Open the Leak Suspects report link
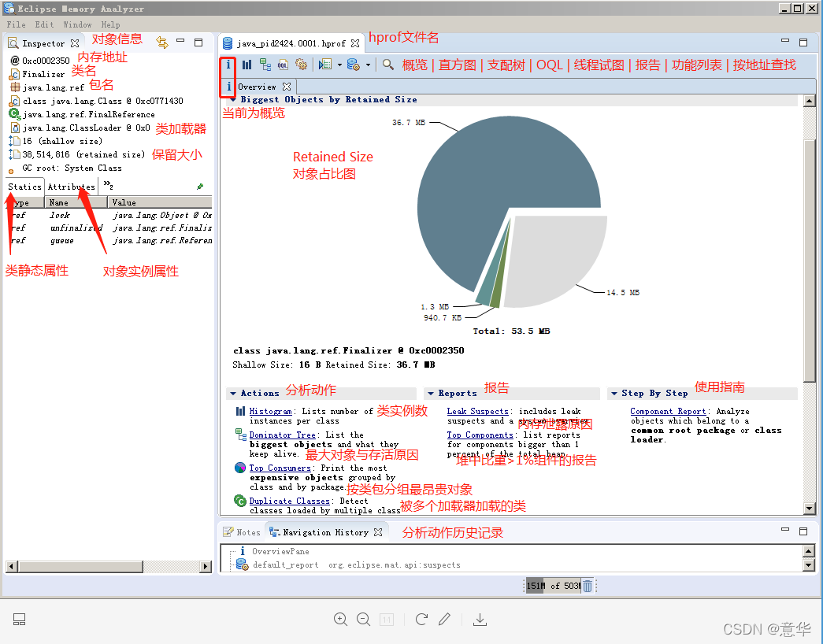 477,412
